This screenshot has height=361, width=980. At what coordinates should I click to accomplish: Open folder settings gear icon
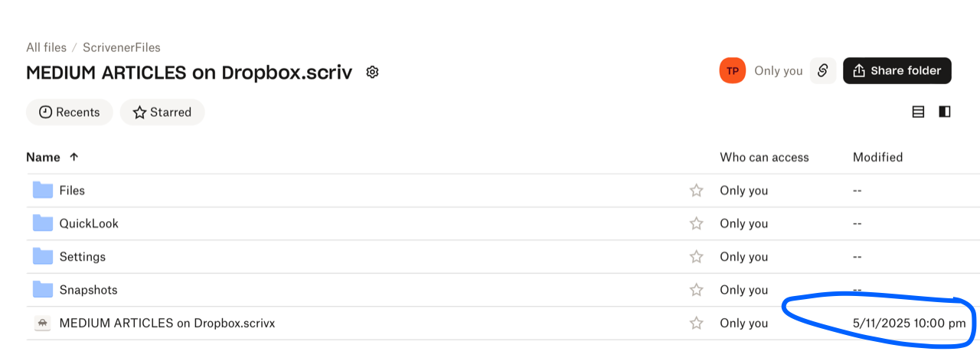coord(373,73)
